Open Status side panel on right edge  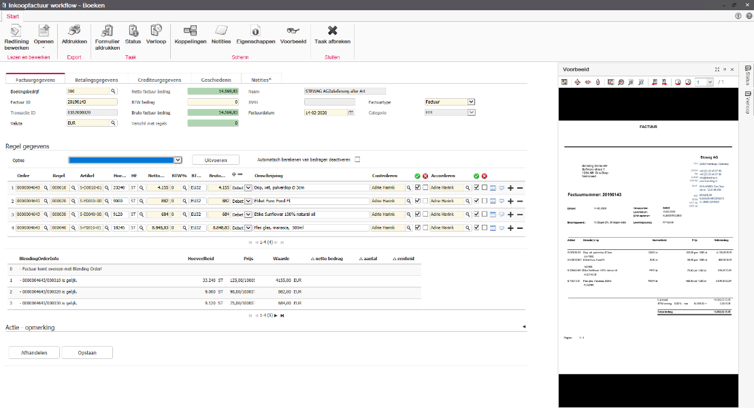pyautogui.click(x=748, y=76)
